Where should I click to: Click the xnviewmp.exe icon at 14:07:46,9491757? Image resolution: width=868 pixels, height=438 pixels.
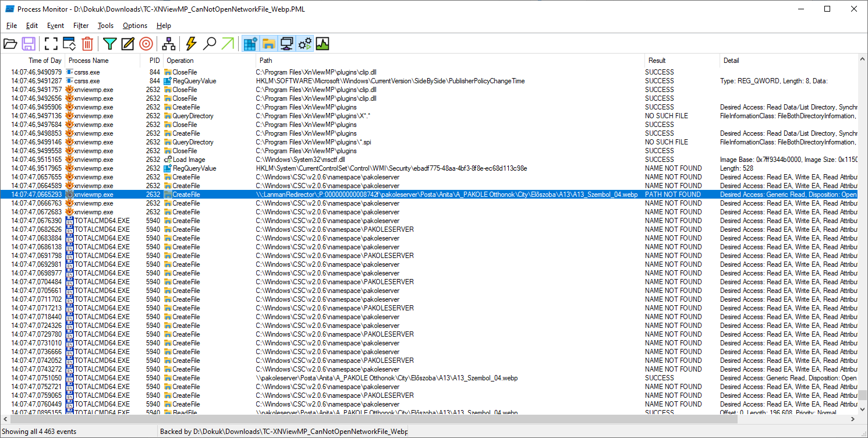(x=69, y=90)
